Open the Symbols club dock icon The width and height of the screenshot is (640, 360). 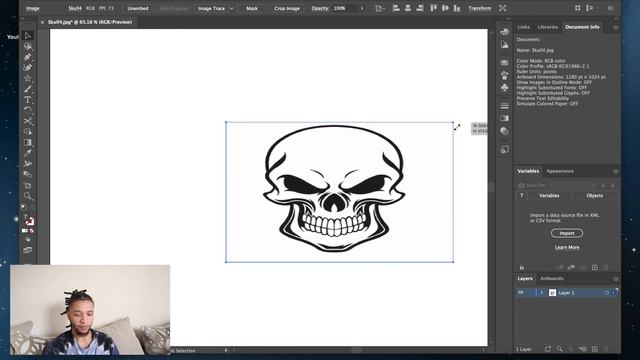coord(504,88)
